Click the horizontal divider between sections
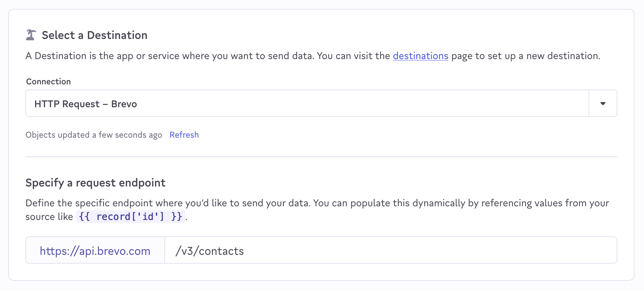The width and height of the screenshot is (644, 291). point(321,157)
